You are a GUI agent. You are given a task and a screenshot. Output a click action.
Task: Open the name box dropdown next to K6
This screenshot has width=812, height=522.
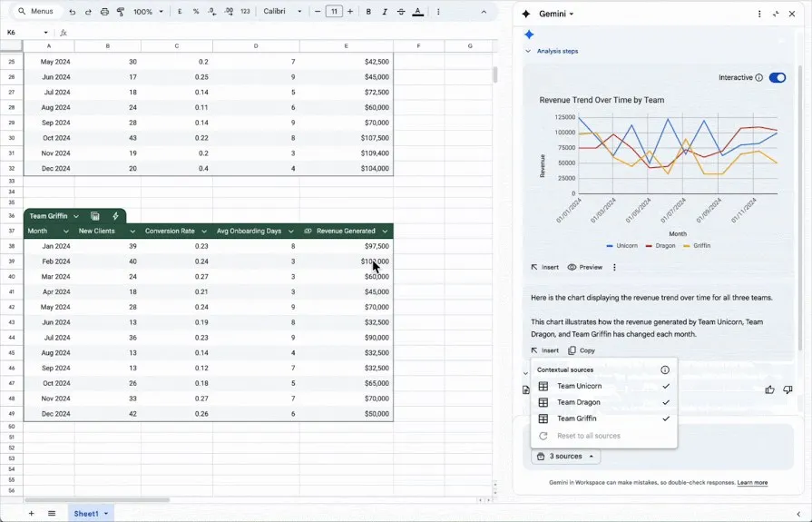(x=45, y=33)
